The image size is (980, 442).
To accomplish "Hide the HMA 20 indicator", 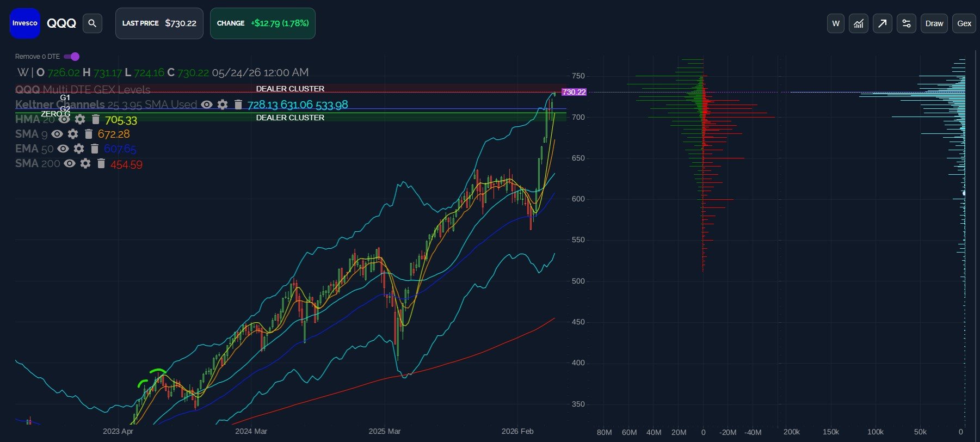I will pos(64,119).
